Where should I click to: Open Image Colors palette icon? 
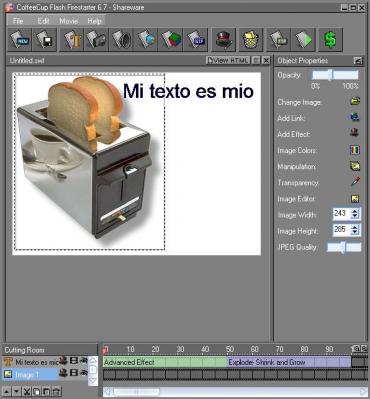click(x=355, y=150)
